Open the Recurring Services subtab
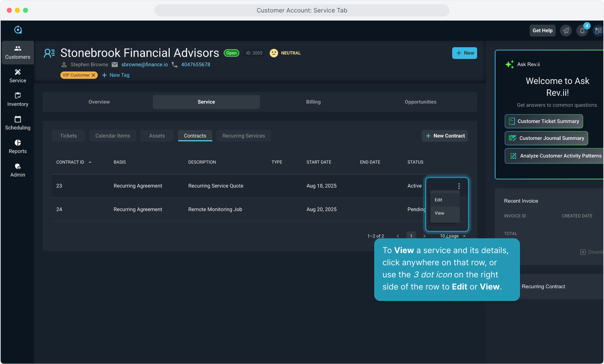 [x=244, y=136]
